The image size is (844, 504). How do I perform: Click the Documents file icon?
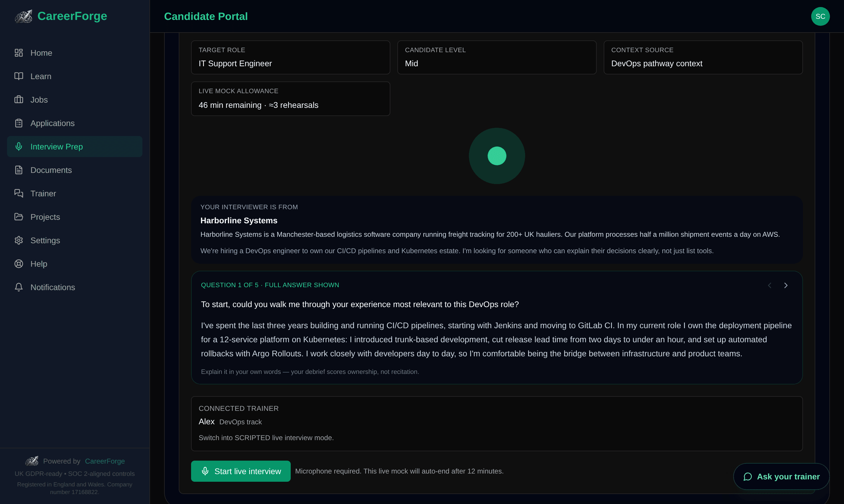click(x=19, y=170)
